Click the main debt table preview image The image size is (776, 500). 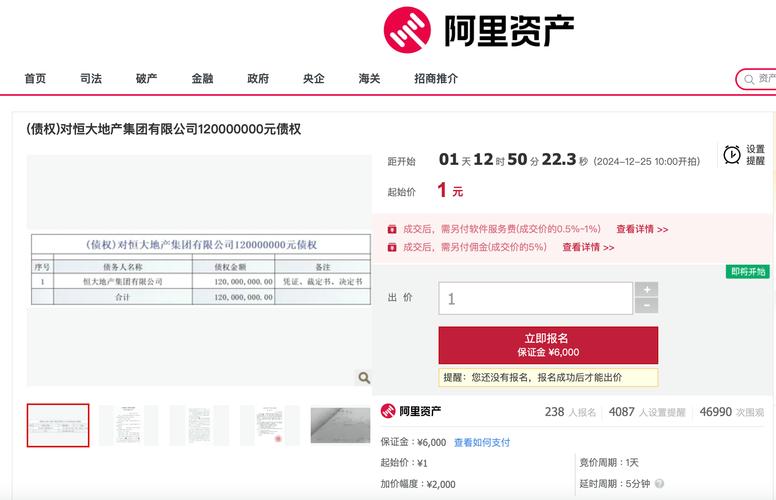coord(200,269)
